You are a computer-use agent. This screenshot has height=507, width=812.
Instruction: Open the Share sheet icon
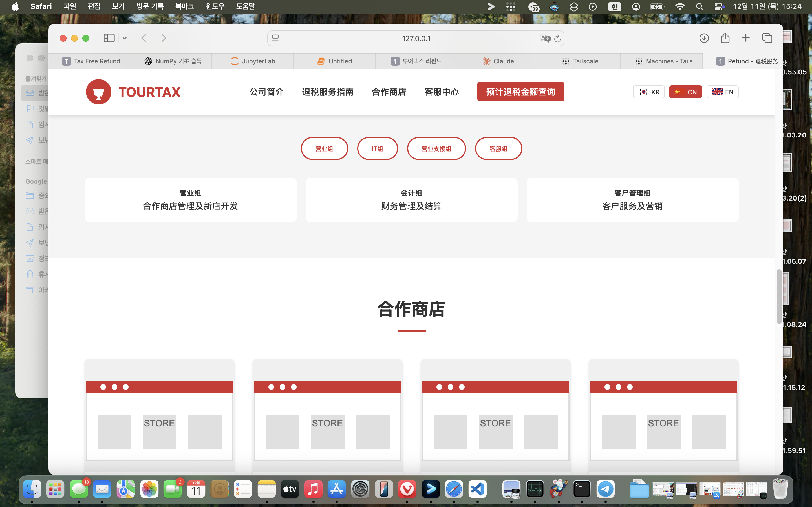click(725, 38)
